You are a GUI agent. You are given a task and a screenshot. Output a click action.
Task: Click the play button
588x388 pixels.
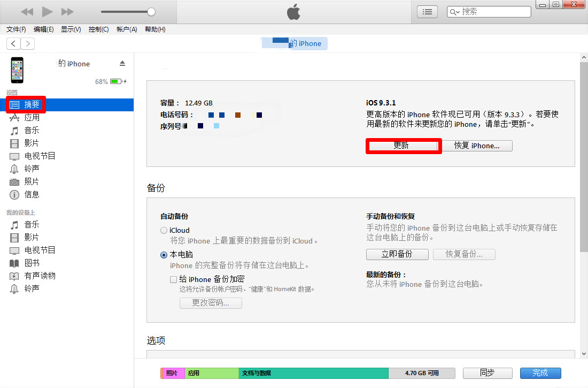47,12
